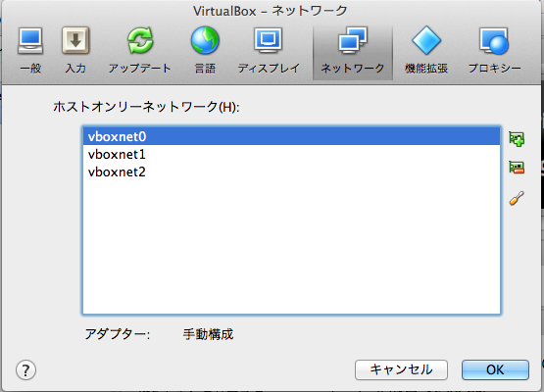544x392 pixels.
Task: Click the 手動構成 adapter value text
Action: click(208, 334)
